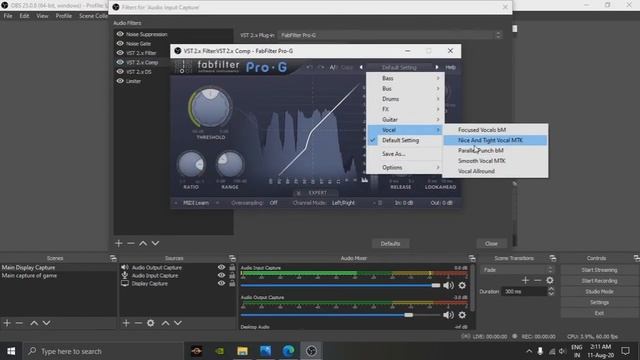640x360 pixels.
Task: Hide the Audio Output Capture source
Action: point(221,267)
